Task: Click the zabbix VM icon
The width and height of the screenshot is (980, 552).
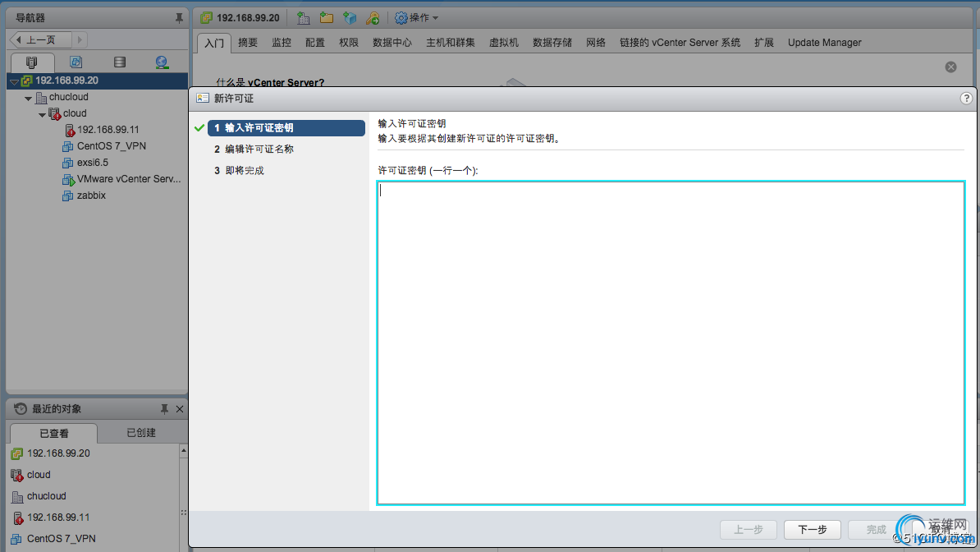Action: [x=67, y=195]
